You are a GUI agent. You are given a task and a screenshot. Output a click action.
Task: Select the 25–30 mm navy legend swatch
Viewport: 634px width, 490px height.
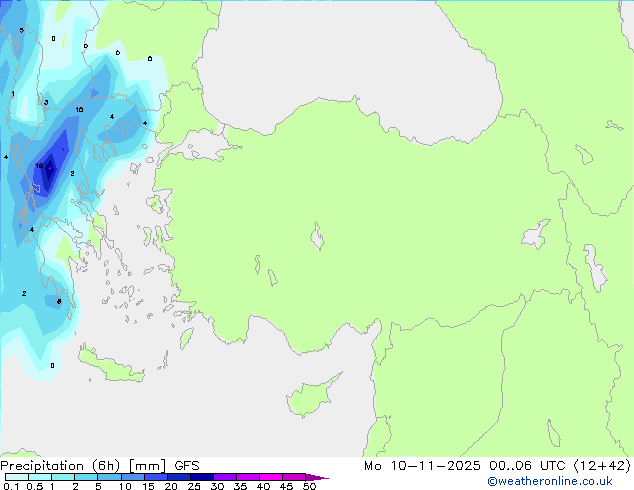[201, 477]
